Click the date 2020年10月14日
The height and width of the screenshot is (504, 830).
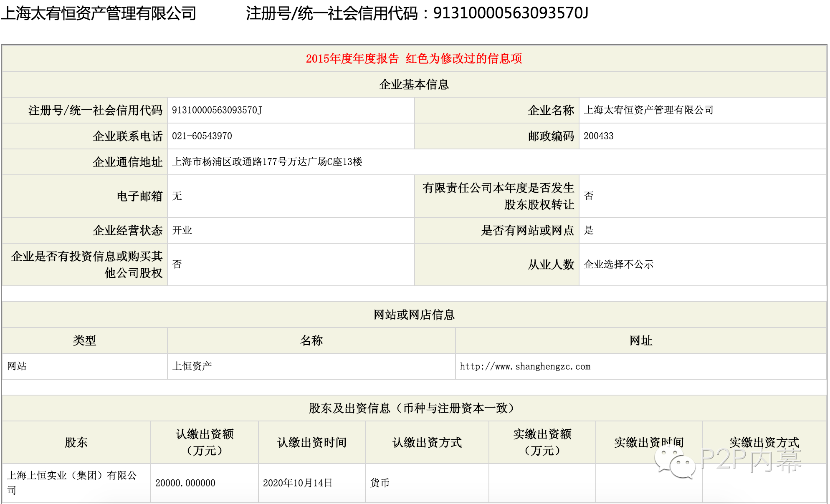[298, 483]
